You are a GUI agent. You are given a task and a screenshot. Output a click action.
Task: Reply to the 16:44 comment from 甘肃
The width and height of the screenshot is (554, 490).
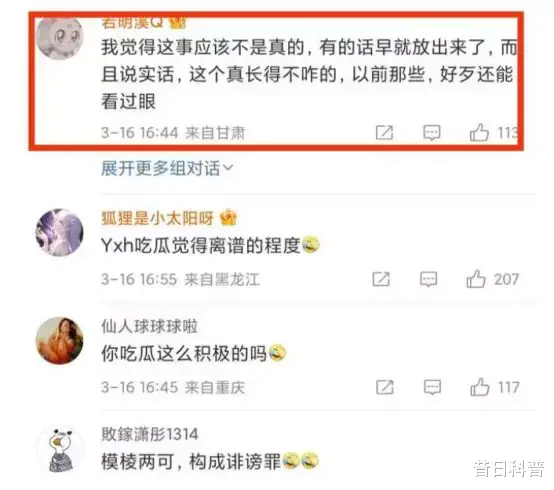click(x=432, y=133)
